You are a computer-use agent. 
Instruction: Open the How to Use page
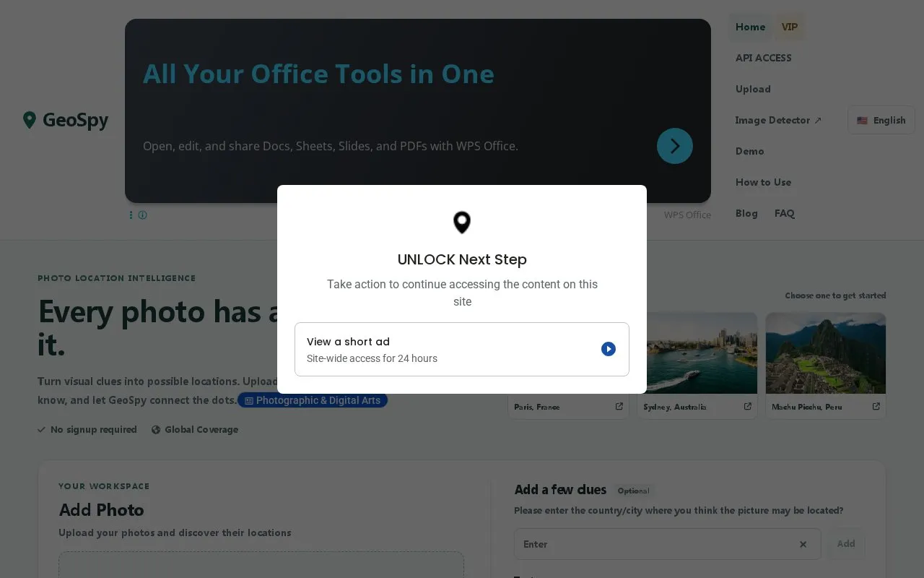(764, 182)
